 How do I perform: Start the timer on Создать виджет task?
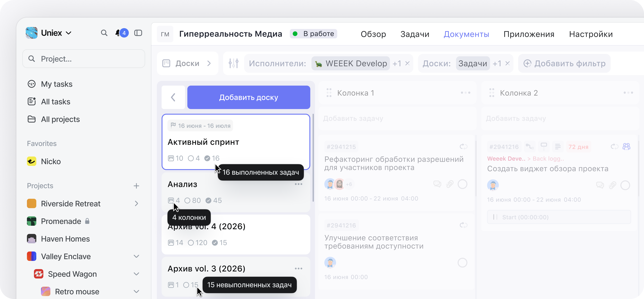(559, 217)
